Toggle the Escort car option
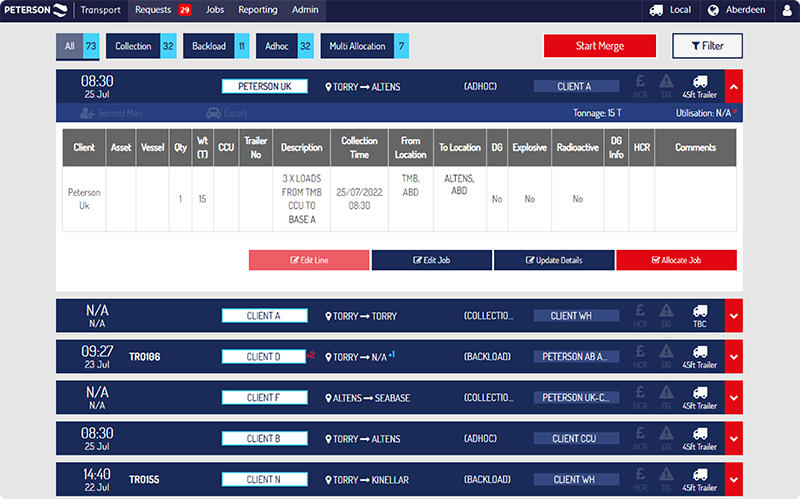Image resolution: width=800 pixels, height=499 pixels. click(x=213, y=113)
